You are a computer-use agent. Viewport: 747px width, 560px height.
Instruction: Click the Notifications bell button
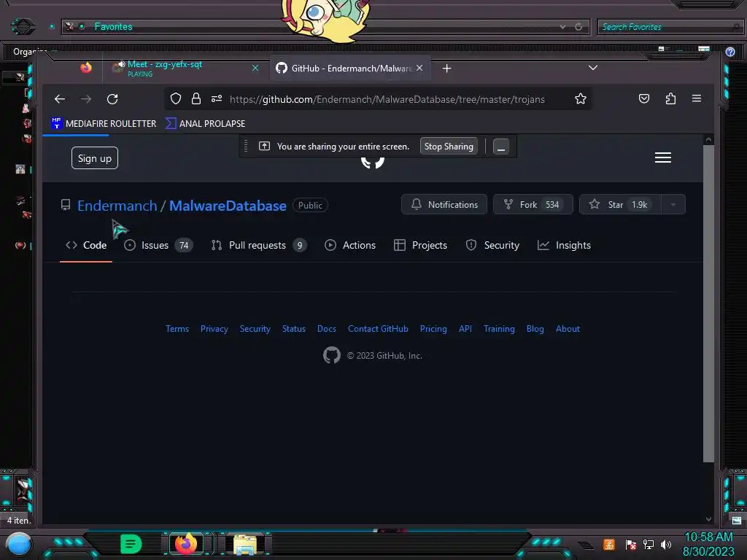[444, 204]
